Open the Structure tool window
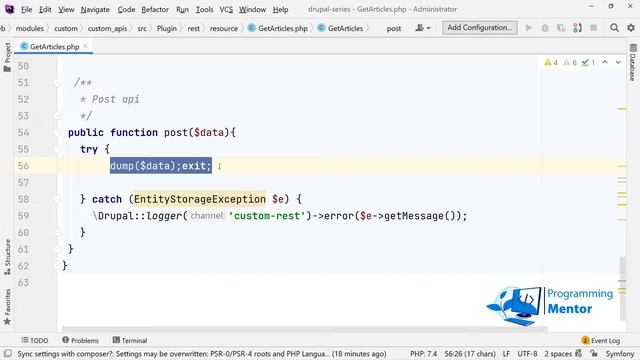 coord(7,257)
